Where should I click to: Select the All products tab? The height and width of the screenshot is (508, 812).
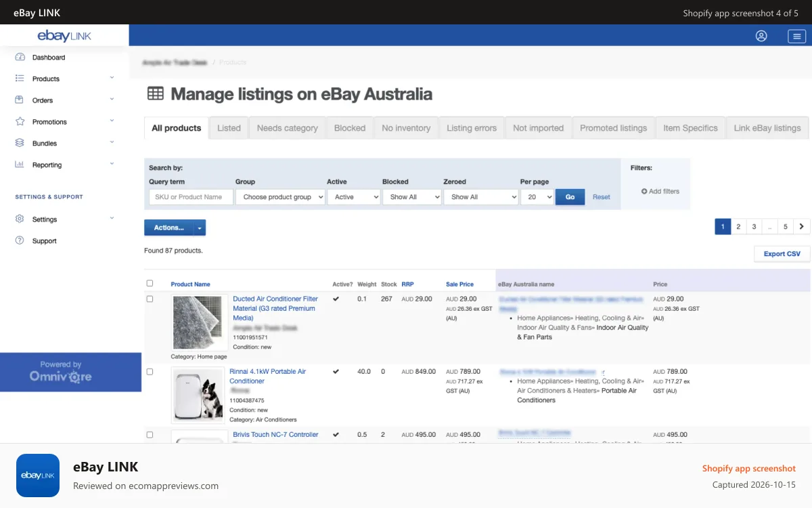(x=177, y=128)
